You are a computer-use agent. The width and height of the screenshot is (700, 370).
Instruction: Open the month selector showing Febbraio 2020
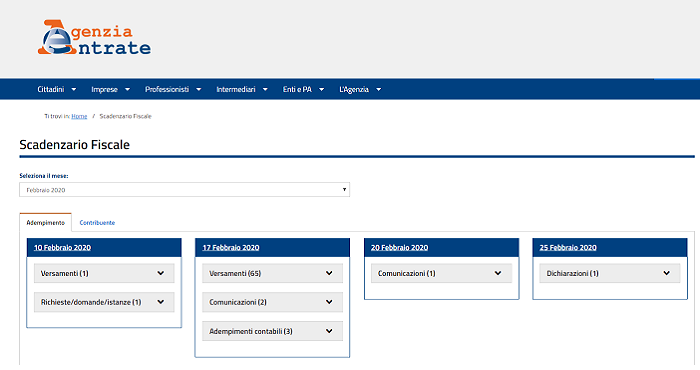click(x=184, y=190)
